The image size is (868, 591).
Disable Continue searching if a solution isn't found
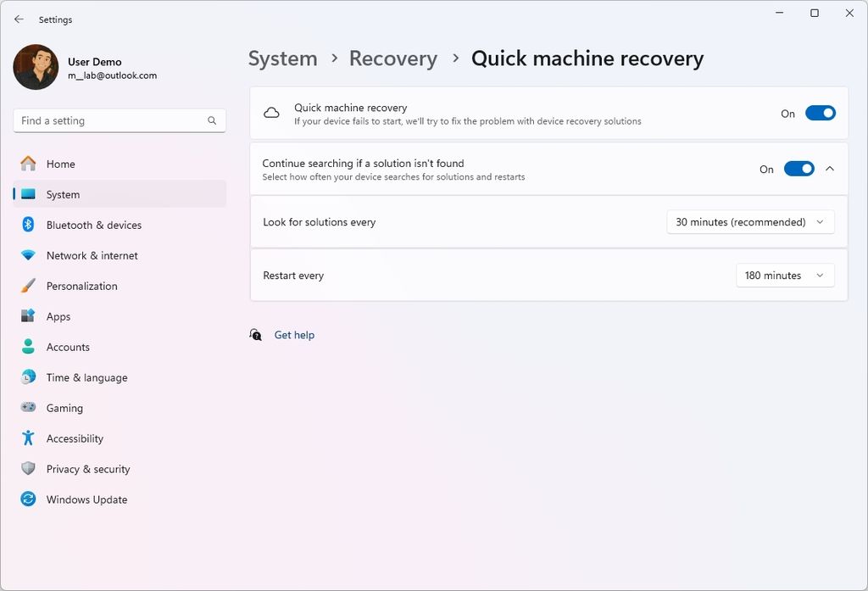click(x=798, y=169)
